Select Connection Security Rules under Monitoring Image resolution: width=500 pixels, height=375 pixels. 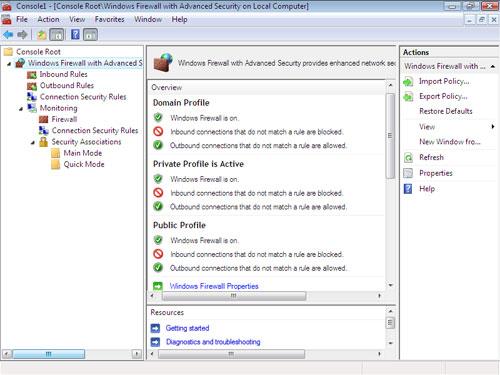point(95,130)
